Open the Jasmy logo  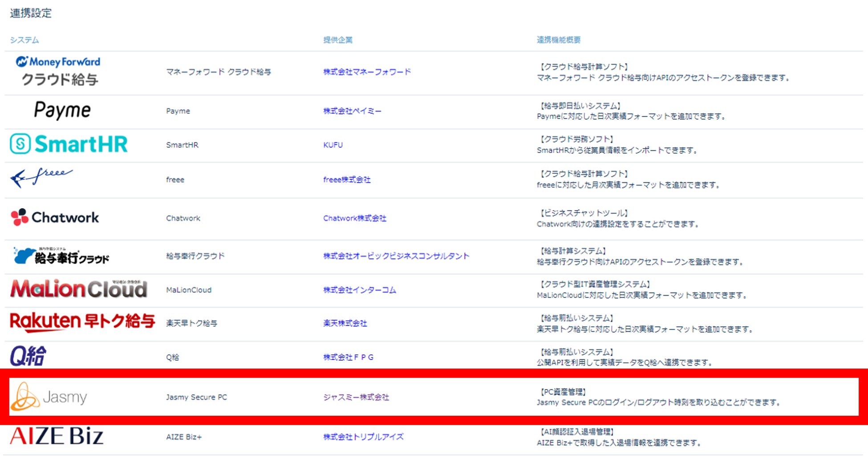[x=49, y=396]
